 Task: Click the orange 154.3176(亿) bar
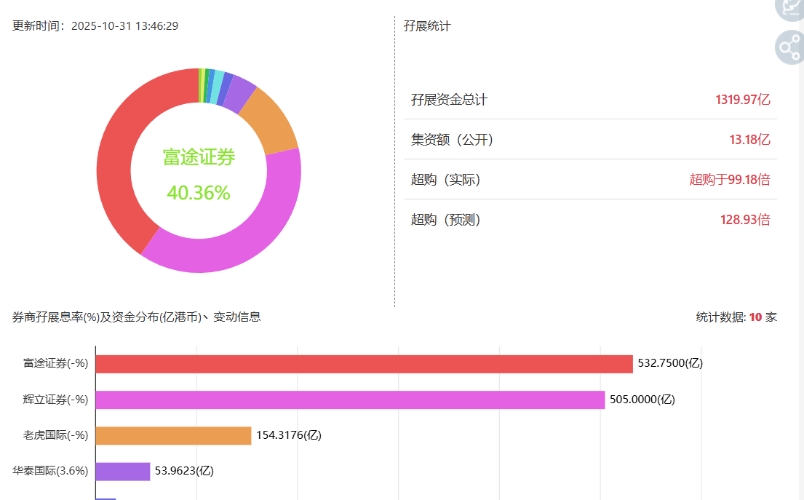[x=173, y=435]
